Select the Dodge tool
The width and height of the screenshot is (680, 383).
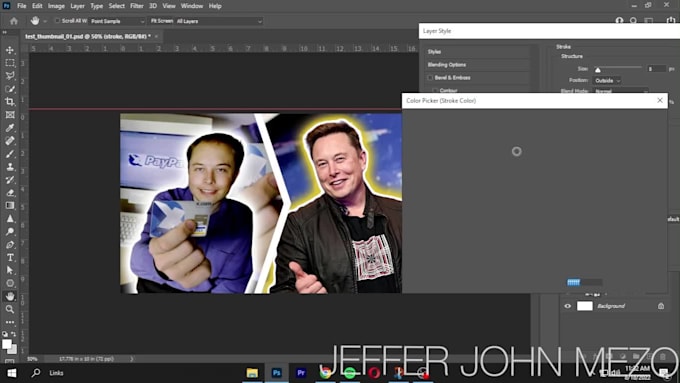pyautogui.click(x=10, y=232)
